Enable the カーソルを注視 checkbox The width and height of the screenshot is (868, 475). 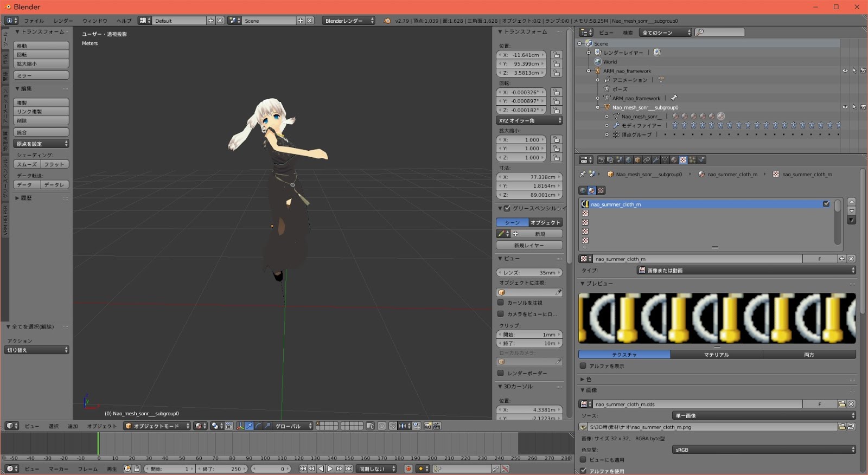501,303
